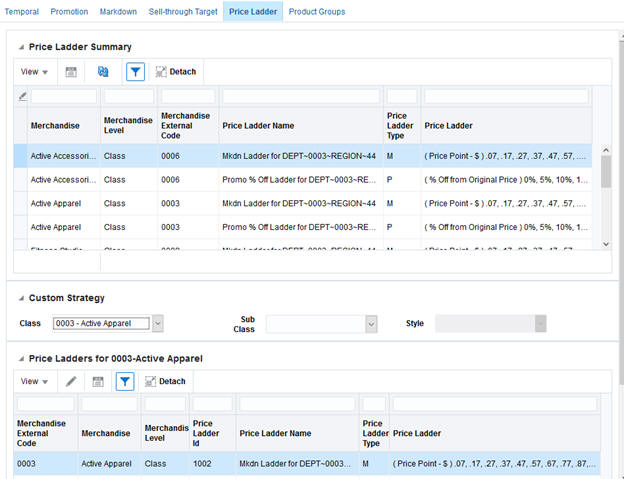
Task: Switch to the Product Groups tab
Action: click(x=317, y=12)
